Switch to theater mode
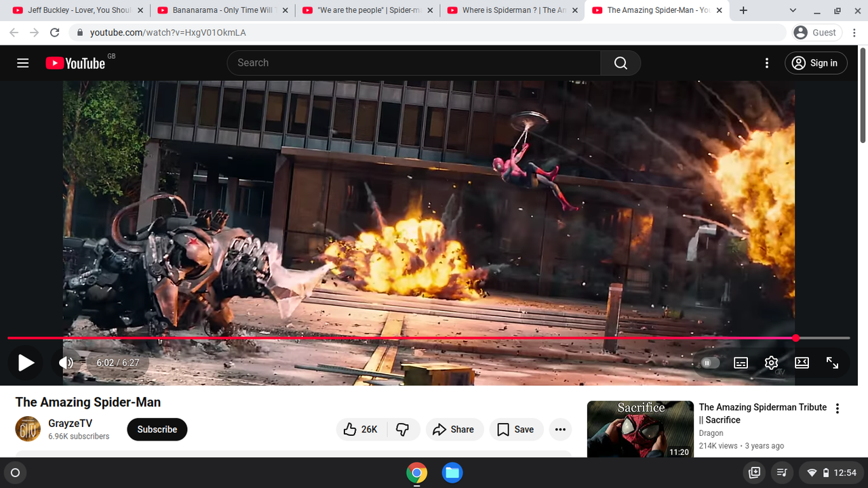Viewport: 868px width, 488px height. click(x=802, y=363)
